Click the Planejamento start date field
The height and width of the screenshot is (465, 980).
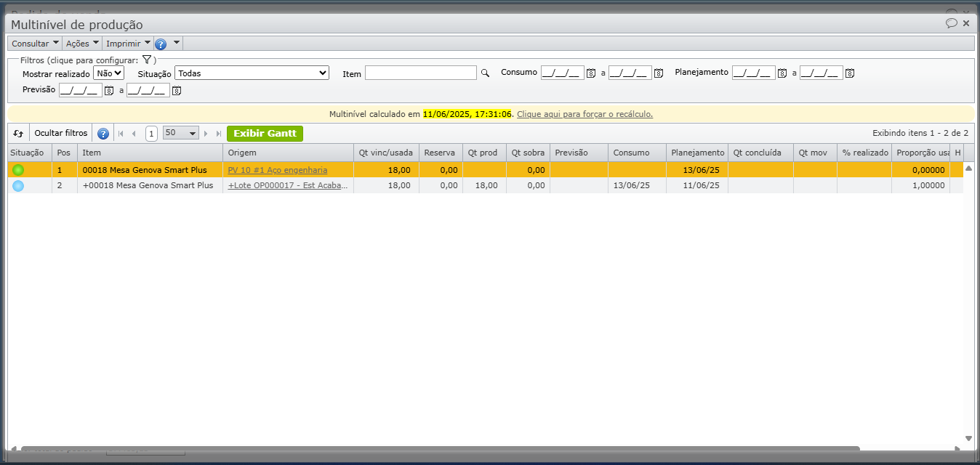[x=754, y=73]
